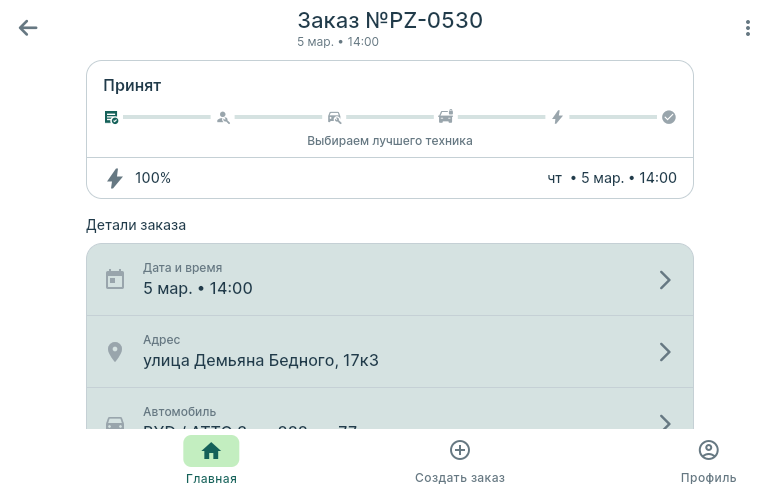Open address улица Демьяна Бедного, 17к3
This screenshot has height=493, width=780.
pyautogui.click(x=261, y=360)
